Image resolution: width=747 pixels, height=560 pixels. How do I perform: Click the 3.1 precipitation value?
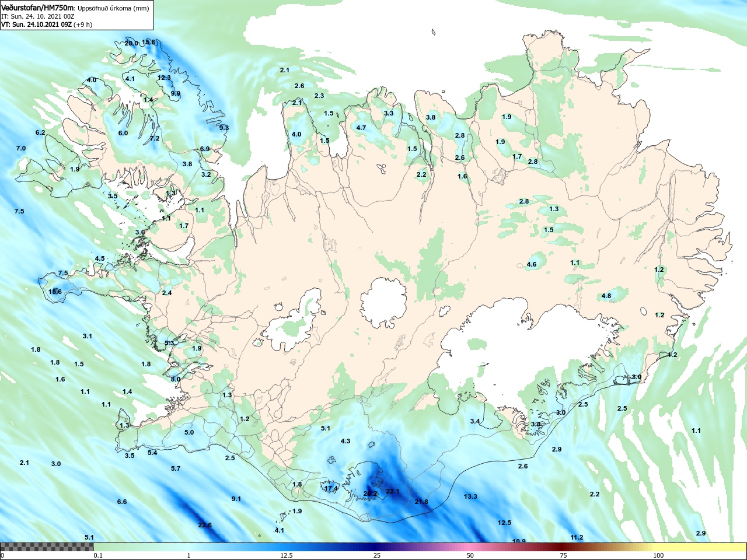(x=88, y=336)
